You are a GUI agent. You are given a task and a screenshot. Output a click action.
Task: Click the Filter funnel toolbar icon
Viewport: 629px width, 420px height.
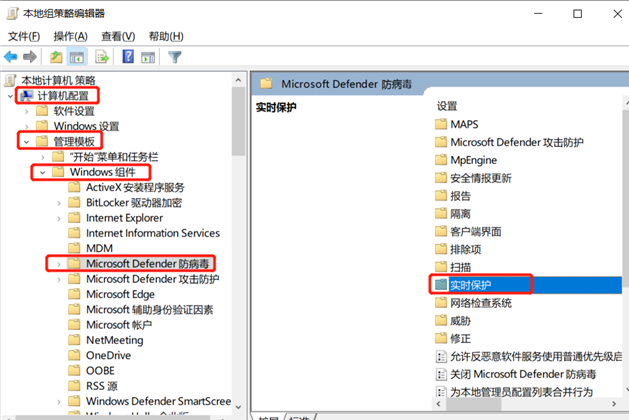174,57
